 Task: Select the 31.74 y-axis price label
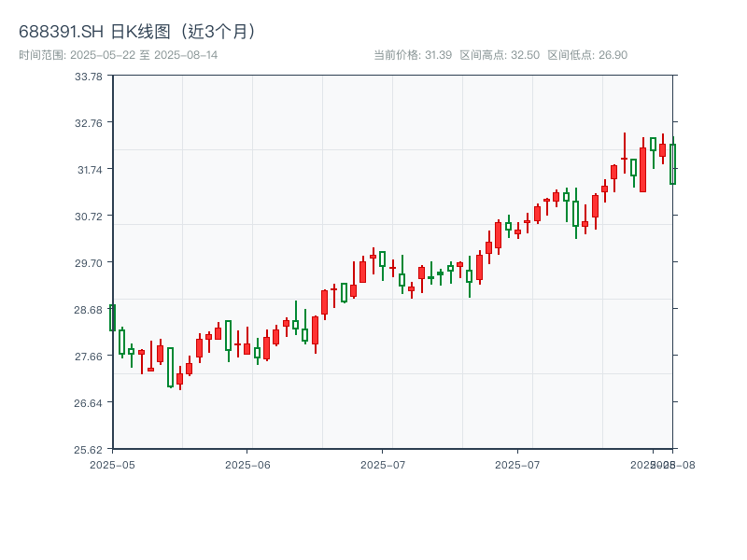[x=89, y=170]
